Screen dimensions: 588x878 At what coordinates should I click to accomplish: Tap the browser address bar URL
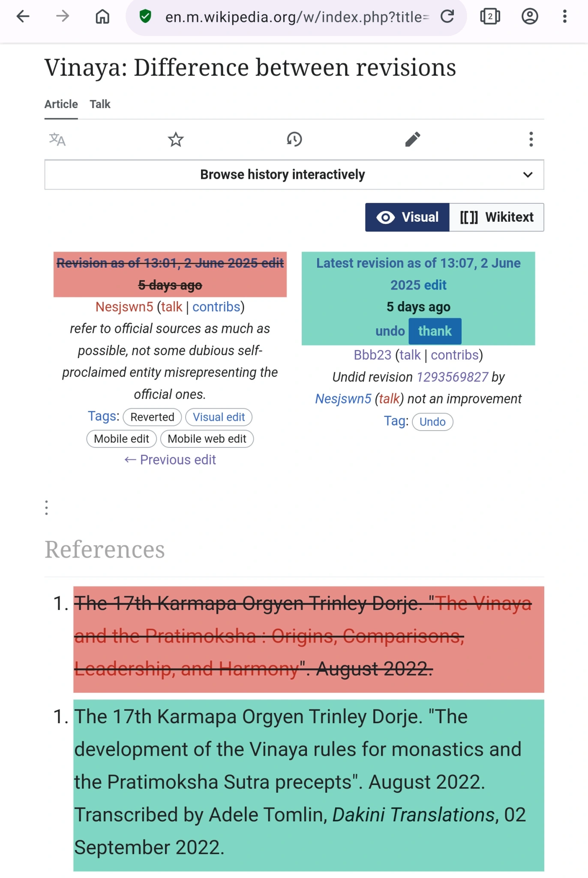coord(296,17)
